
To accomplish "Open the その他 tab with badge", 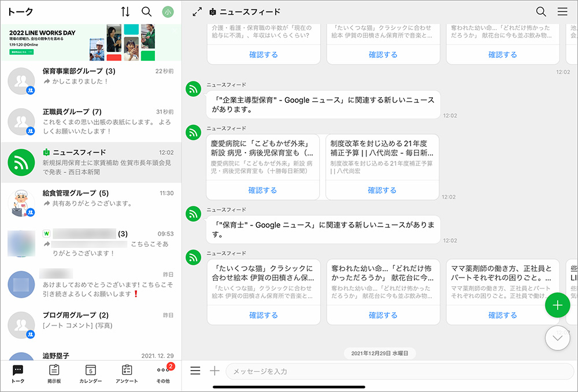I will point(163,373).
